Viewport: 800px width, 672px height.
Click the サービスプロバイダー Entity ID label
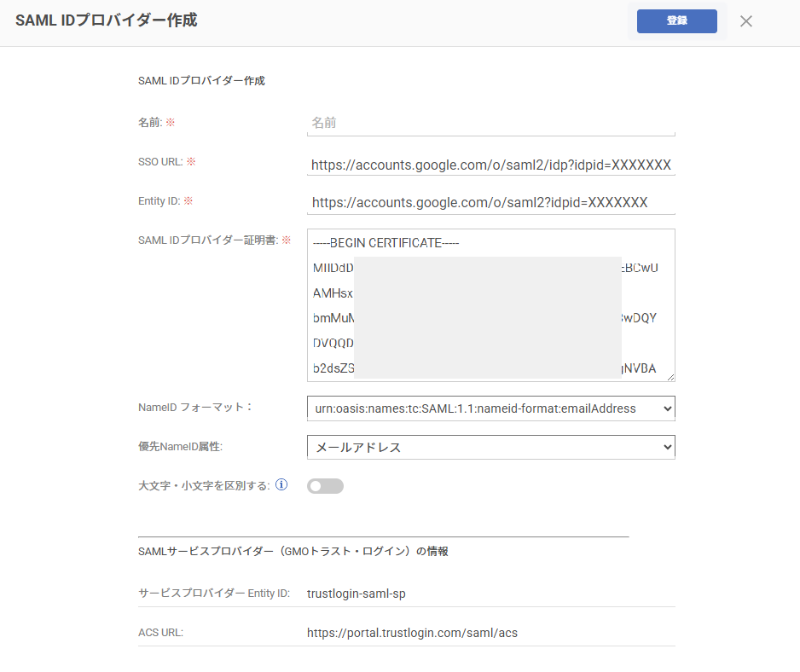point(214,593)
